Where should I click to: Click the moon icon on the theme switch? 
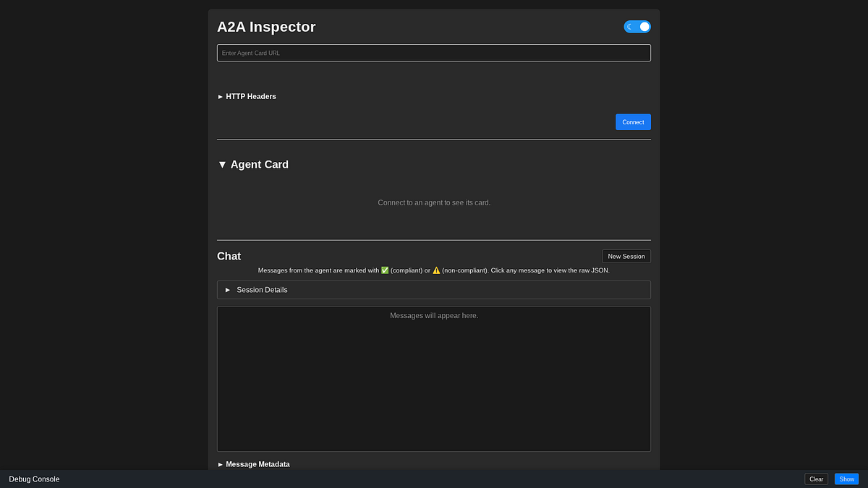[631, 26]
